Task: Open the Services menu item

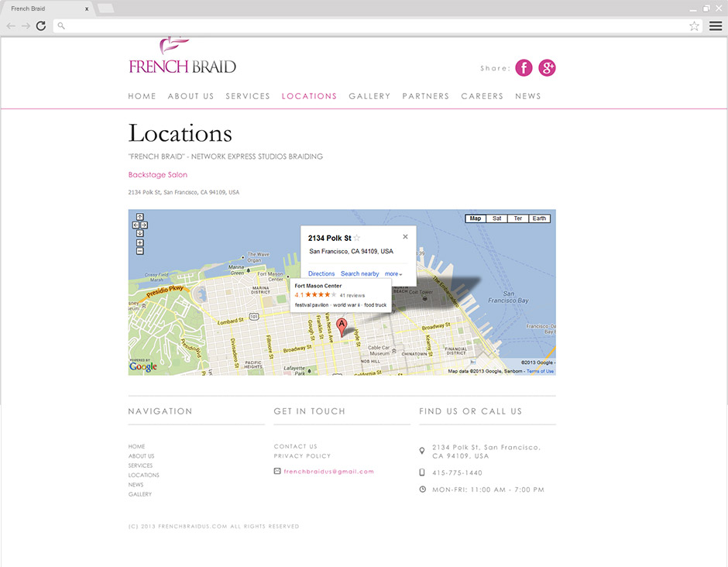Action: tap(248, 96)
